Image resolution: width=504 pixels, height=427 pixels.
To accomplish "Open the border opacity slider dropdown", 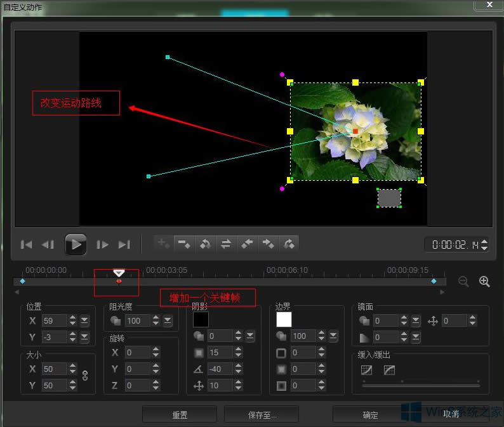I will tap(334, 336).
